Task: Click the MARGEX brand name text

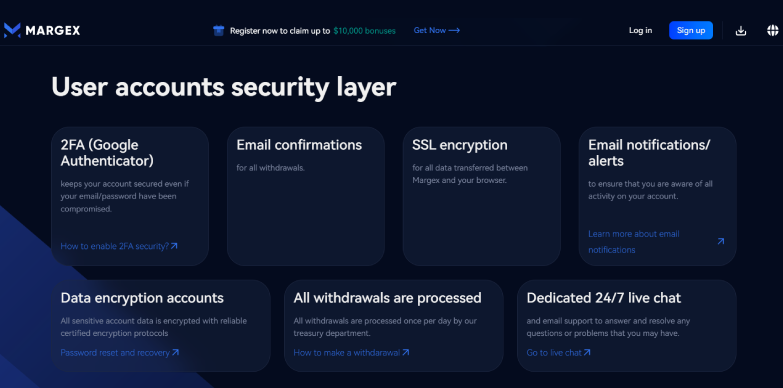Action: (52, 30)
